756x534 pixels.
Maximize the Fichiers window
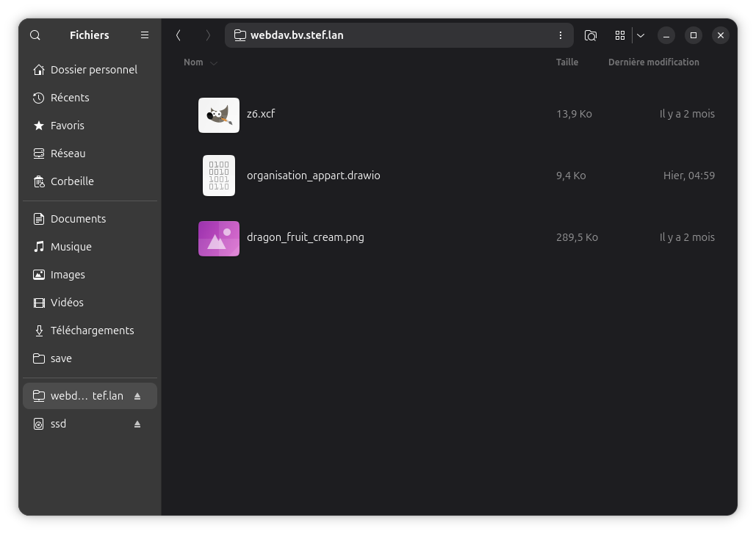point(694,35)
